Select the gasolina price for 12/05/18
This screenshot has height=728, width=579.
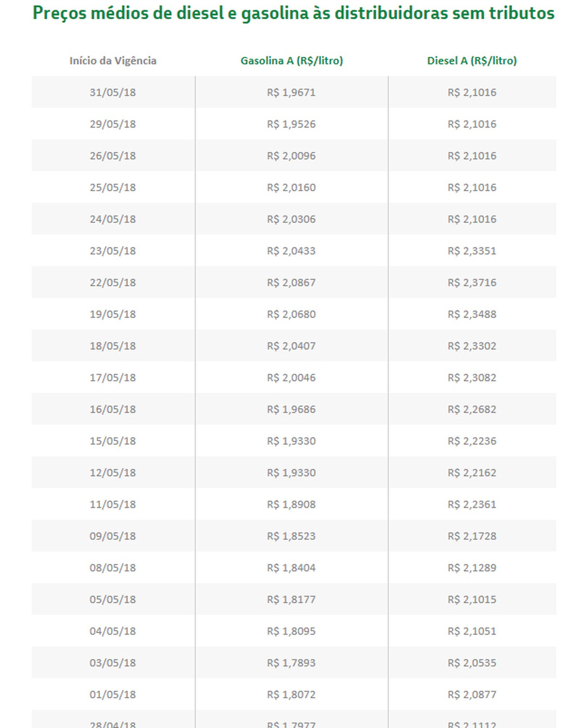point(291,473)
